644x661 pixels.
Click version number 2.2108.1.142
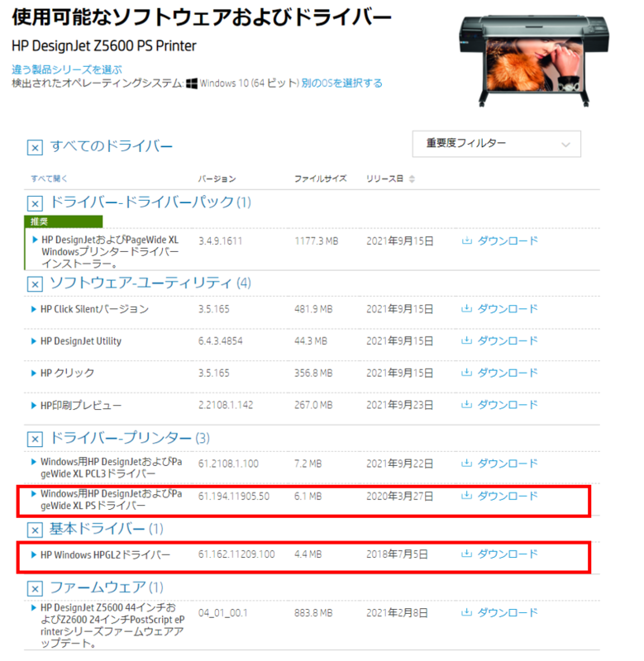tap(226, 405)
